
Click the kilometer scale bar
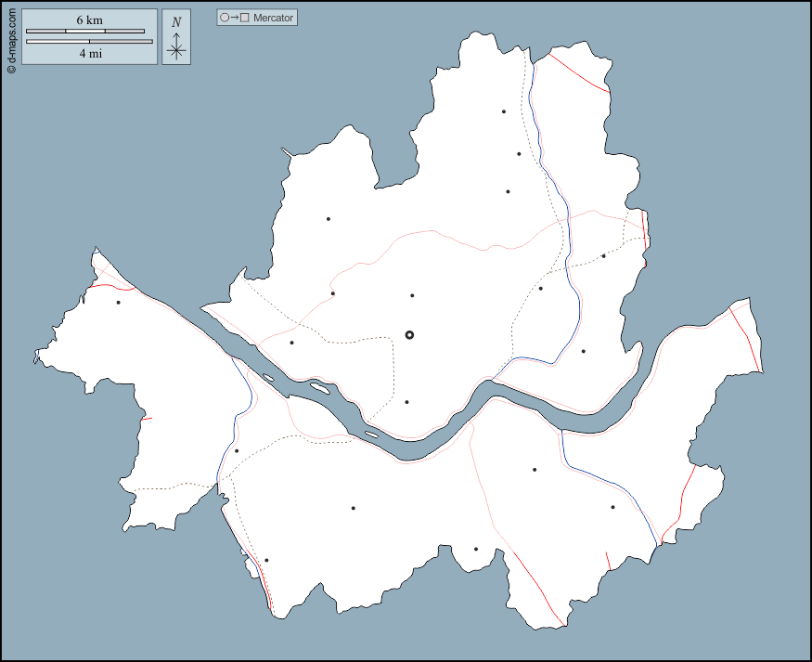85,31
